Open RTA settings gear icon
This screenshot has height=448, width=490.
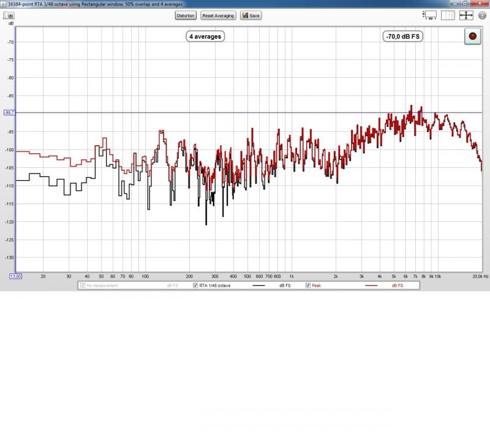click(x=483, y=15)
